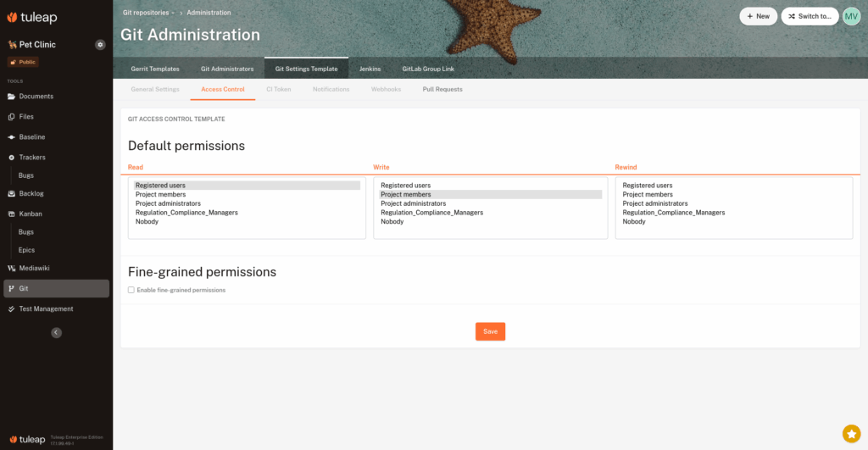This screenshot has height=450, width=868.
Task: Open the MV user avatar menu
Action: (851, 16)
